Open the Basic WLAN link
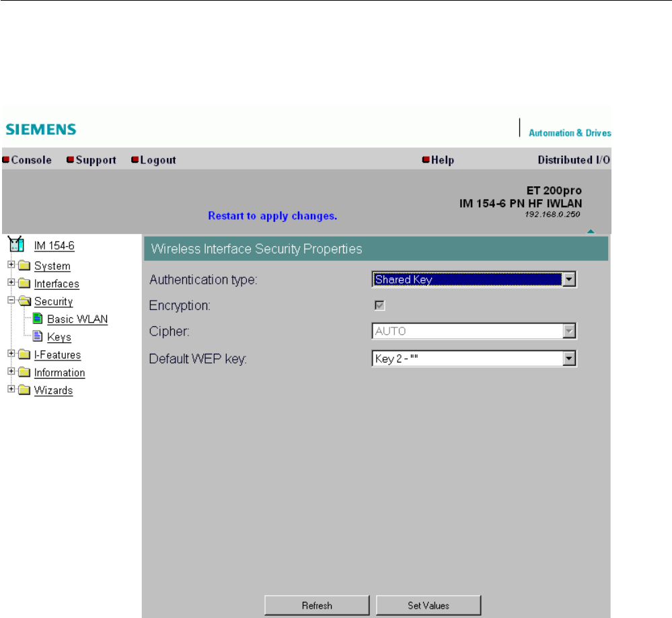This screenshot has height=618, width=672. (x=77, y=319)
